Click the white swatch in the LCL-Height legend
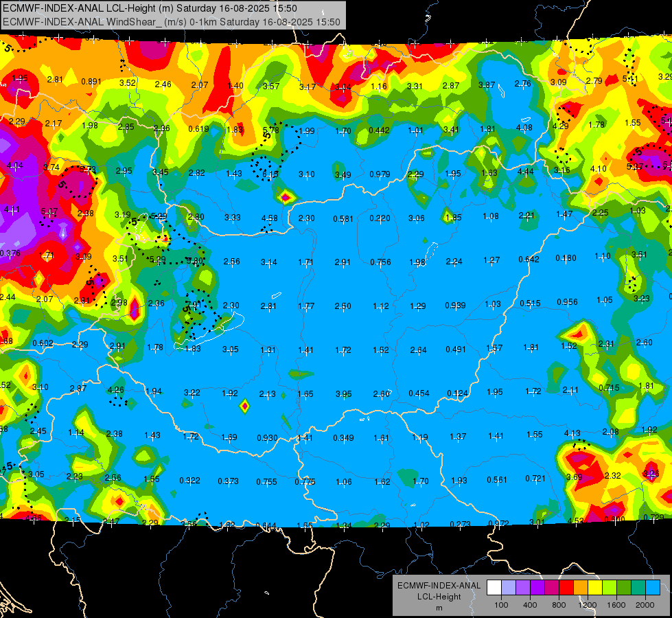 click(494, 588)
